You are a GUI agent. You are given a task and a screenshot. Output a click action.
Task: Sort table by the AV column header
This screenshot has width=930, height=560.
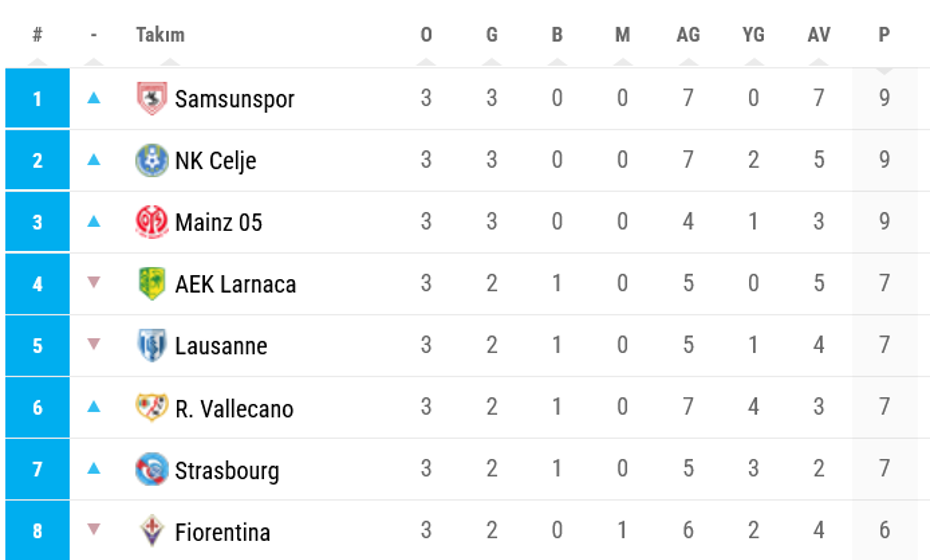click(819, 35)
